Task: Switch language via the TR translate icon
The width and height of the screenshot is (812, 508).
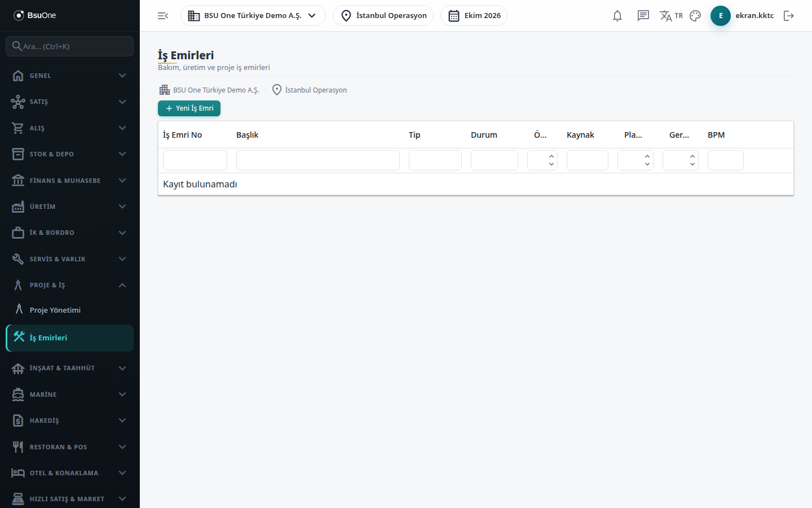Action: pyautogui.click(x=671, y=16)
